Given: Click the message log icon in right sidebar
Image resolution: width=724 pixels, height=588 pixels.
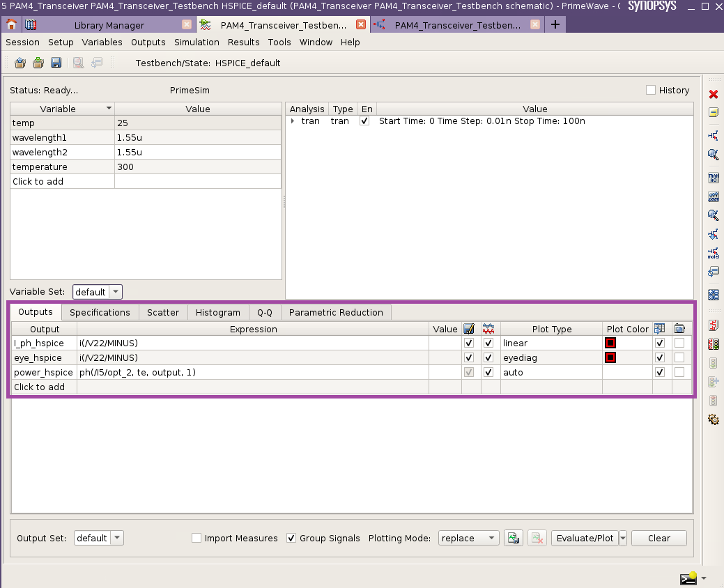Looking at the screenshot, I should (714, 272).
